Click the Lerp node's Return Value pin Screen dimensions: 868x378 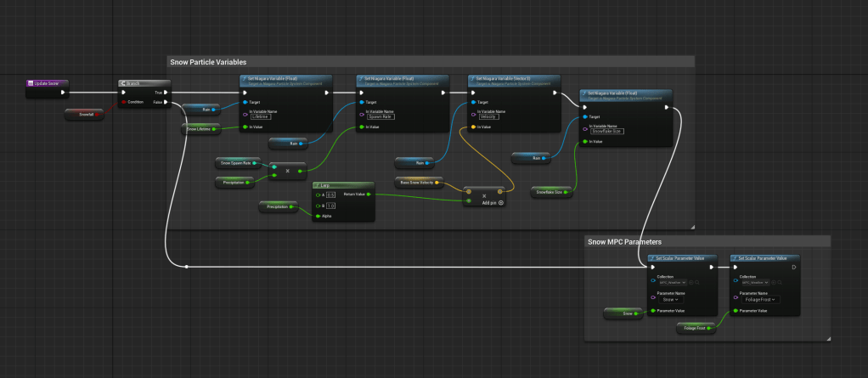point(368,195)
